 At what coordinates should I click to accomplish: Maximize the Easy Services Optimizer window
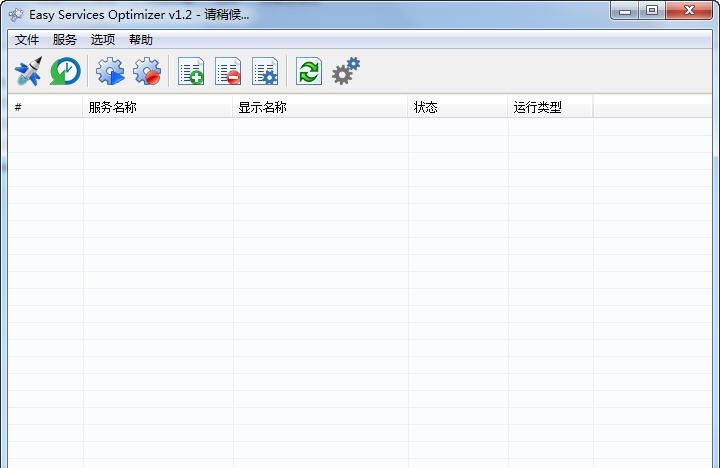pyautogui.click(x=652, y=11)
